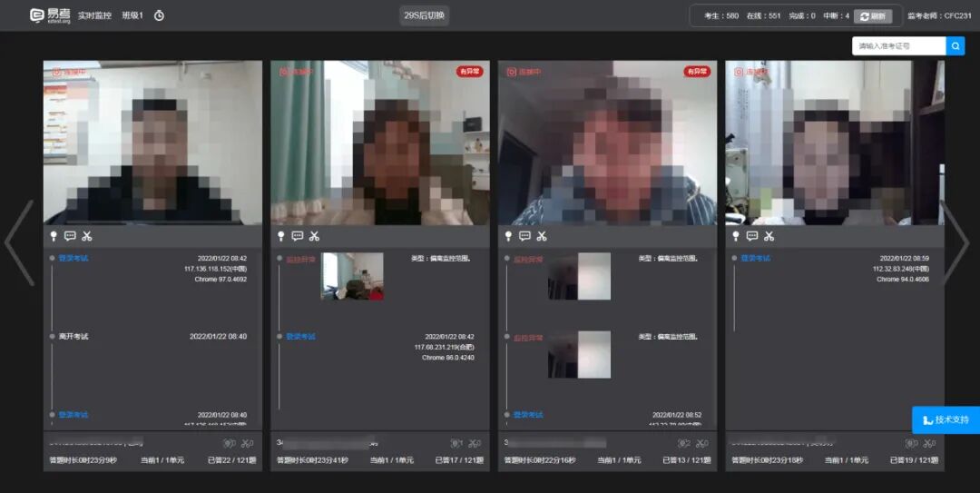This screenshot has width=980, height=493.
Task: Open lower abnormal snapshot in 已答13/121题 card
Action: [x=579, y=354]
